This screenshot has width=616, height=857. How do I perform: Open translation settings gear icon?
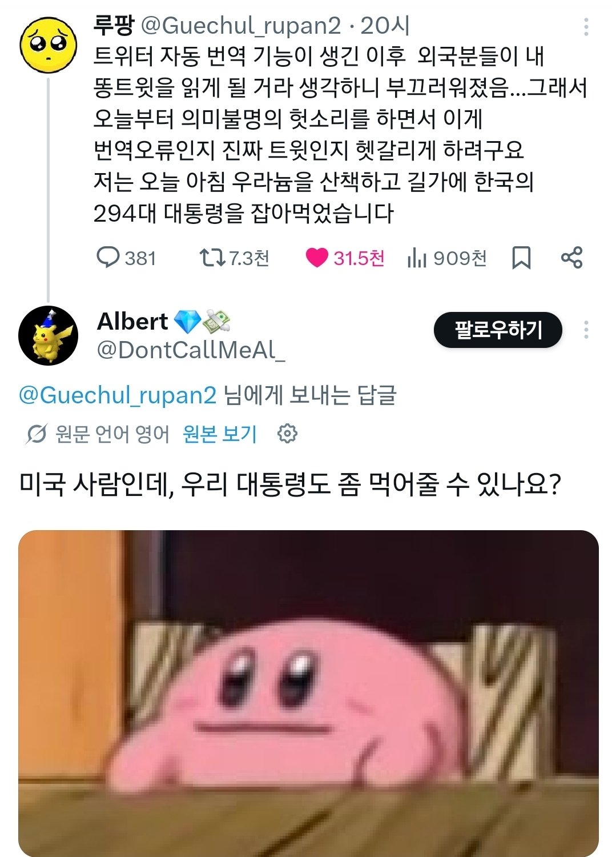(x=287, y=434)
